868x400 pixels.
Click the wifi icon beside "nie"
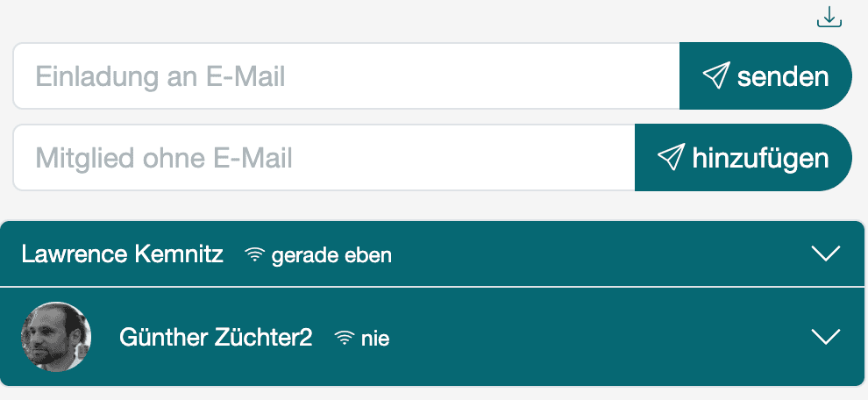click(345, 338)
